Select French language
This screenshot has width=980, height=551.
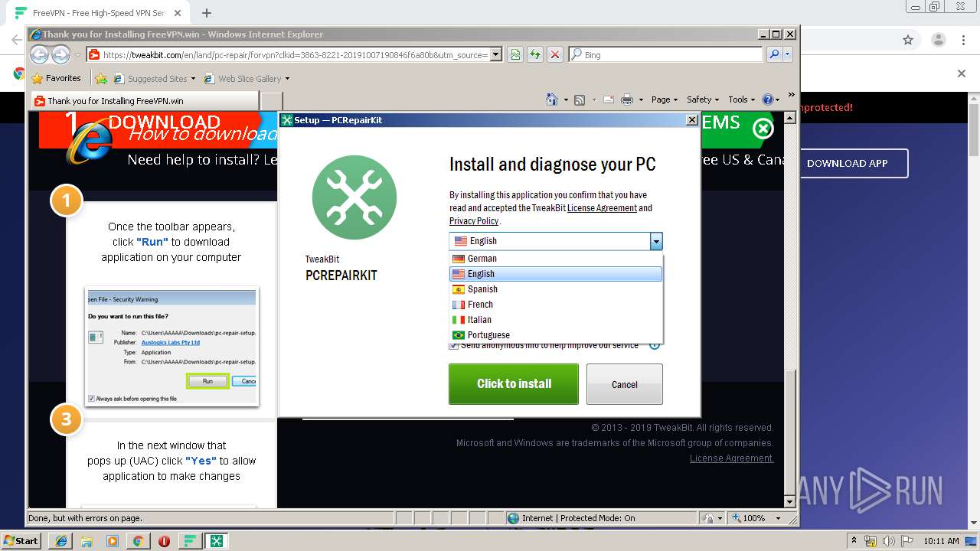point(556,305)
